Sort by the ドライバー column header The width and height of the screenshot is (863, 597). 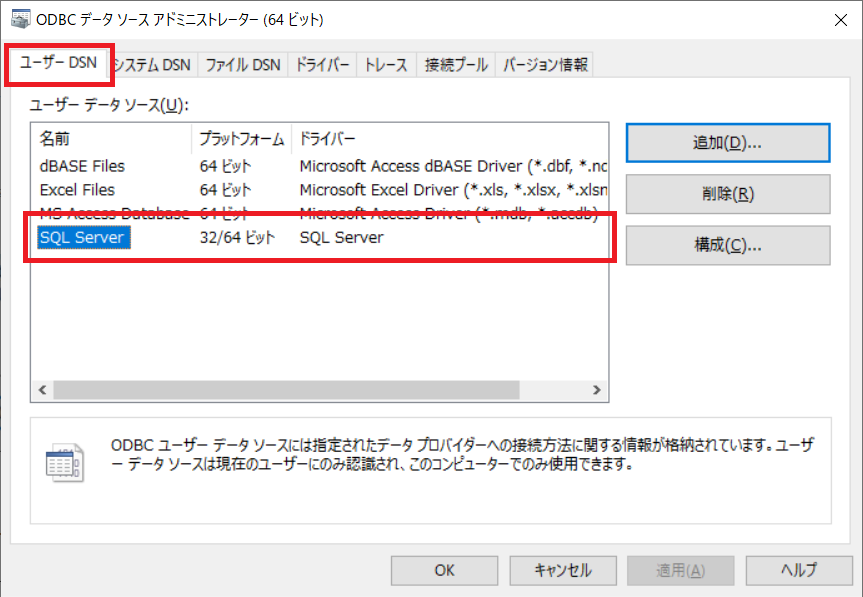(450, 139)
